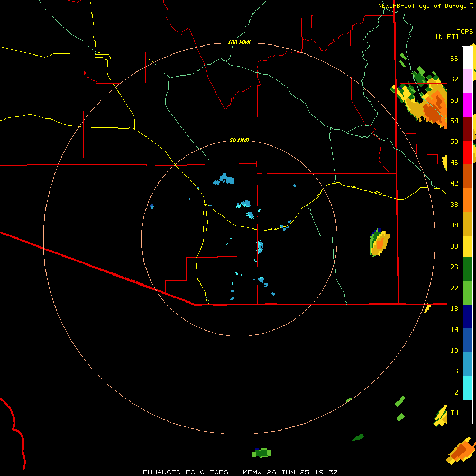Click the white swatch on tops scale
This screenshot has width=476, height=476.
(x=467, y=58)
